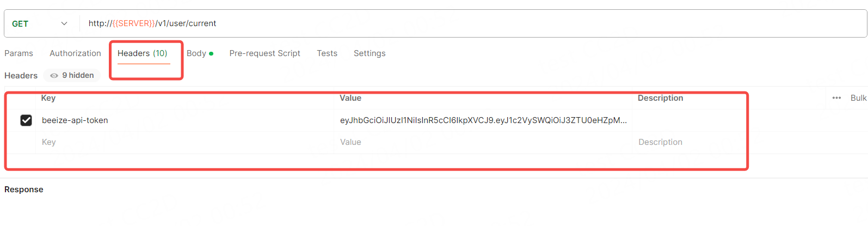Click the empty Description placeholder field

(689, 142)
